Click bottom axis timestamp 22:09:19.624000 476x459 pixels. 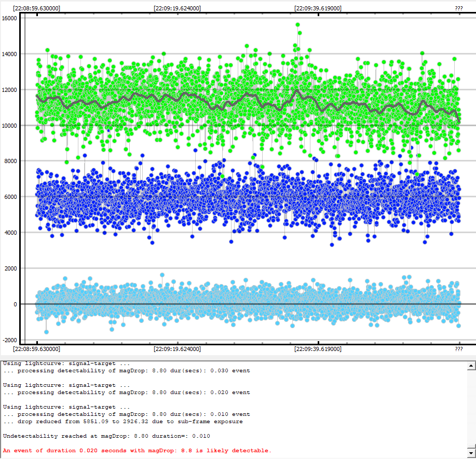(x=178, y=349)
